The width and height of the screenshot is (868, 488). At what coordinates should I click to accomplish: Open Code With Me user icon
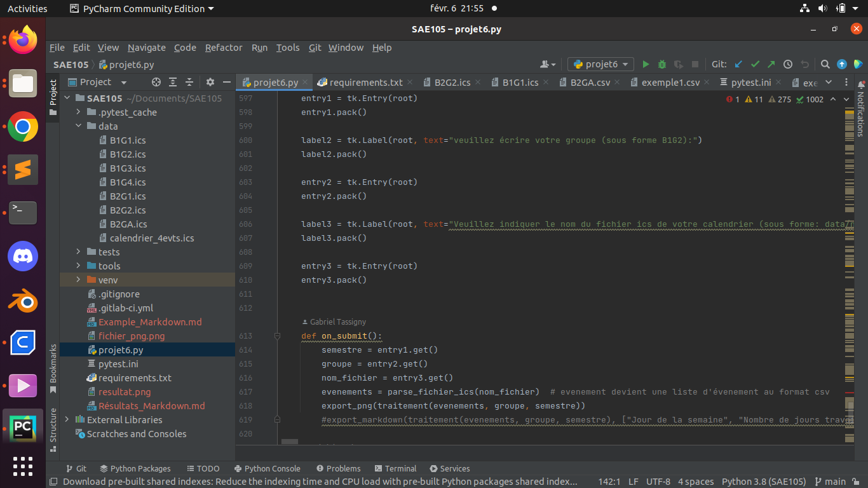coord(547,64)
